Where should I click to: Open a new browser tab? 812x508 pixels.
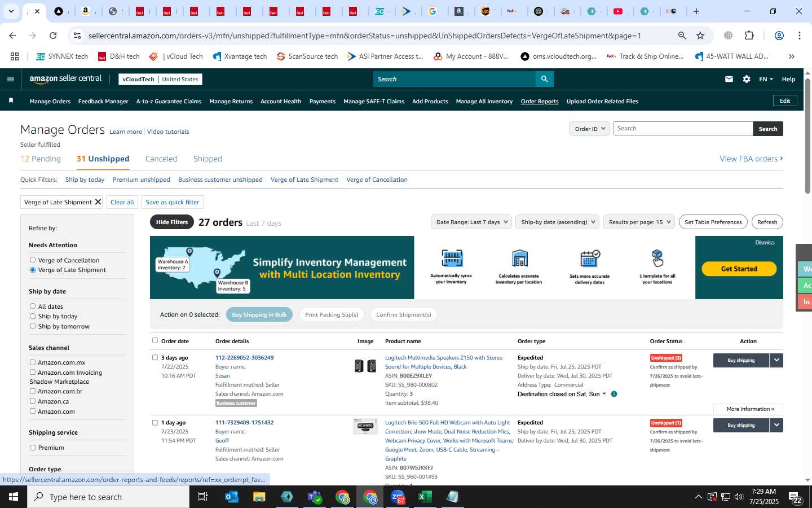pos(696,11)
